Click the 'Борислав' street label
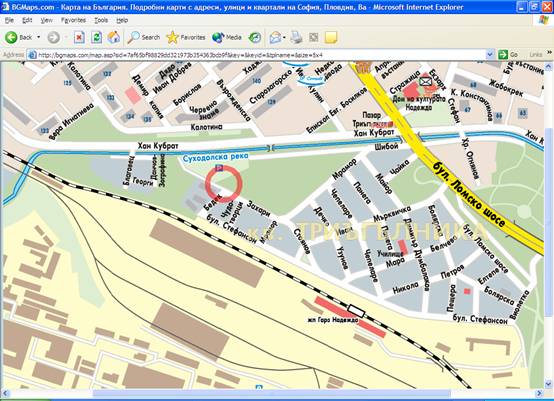This screenshot has height=401, width=554. click(187, 95)
